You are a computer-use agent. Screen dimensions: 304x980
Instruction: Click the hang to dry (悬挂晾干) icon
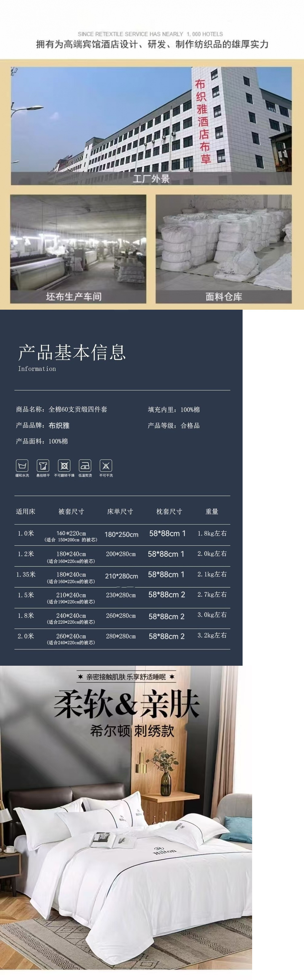[x=43, y=465]
